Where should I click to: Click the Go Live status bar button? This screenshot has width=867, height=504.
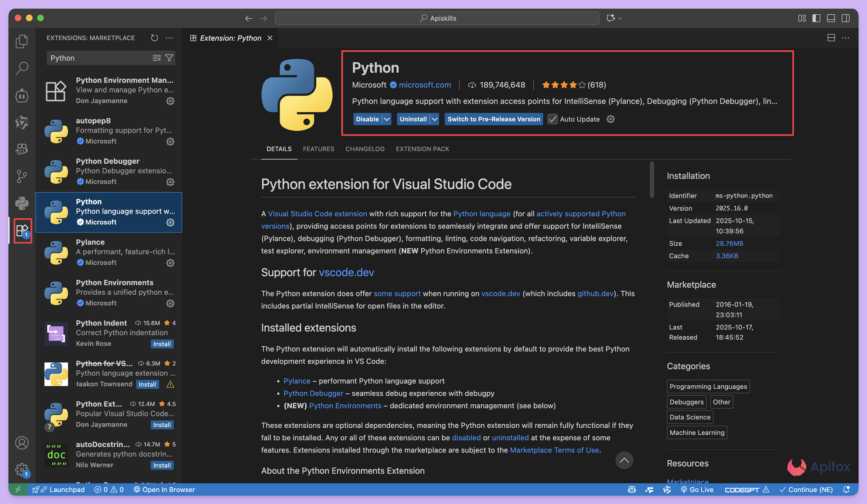pos(697,490)
